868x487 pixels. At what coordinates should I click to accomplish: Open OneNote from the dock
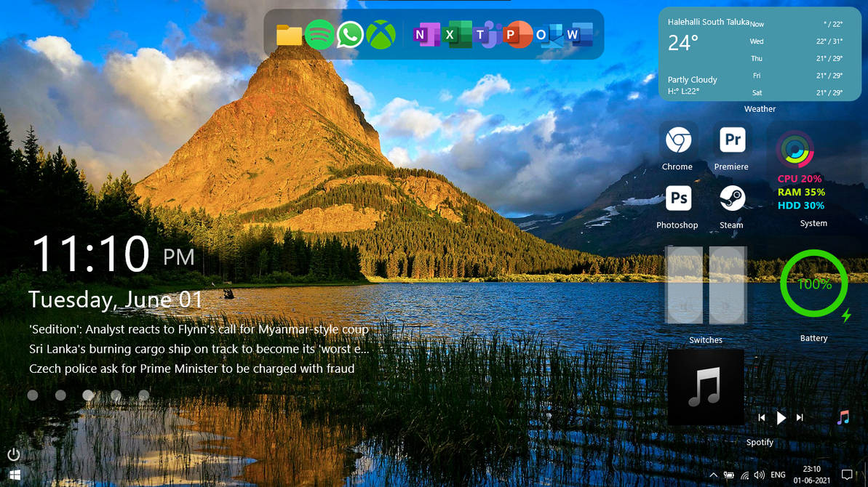point(426,35)
